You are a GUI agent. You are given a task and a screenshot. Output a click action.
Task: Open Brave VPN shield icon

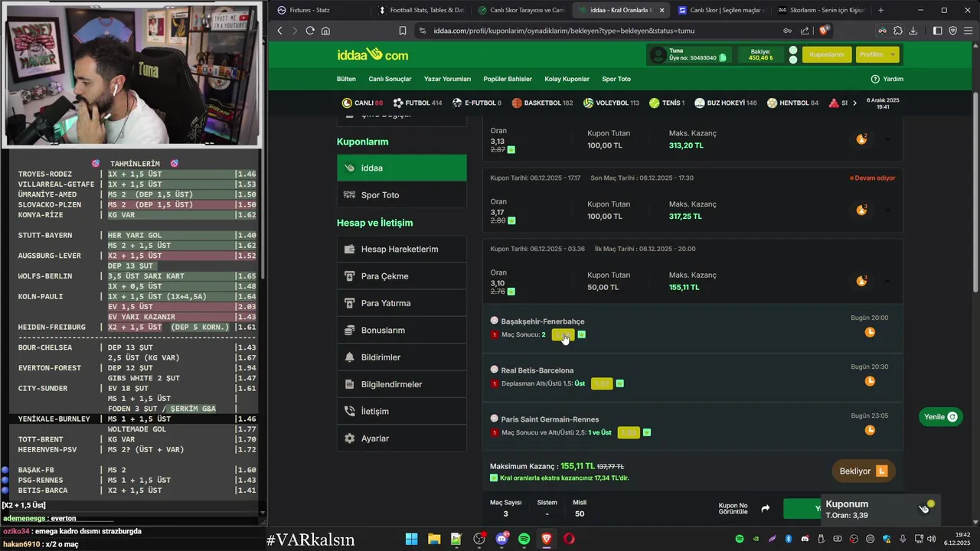953,31
